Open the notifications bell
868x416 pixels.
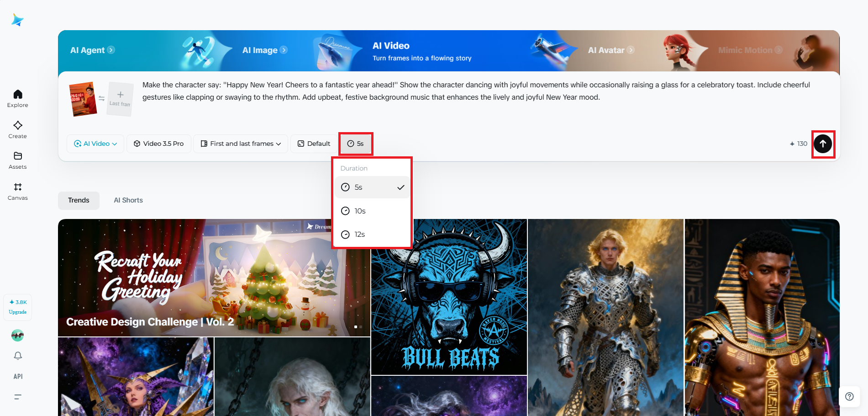pyautogui.click(x=17, y=355)
